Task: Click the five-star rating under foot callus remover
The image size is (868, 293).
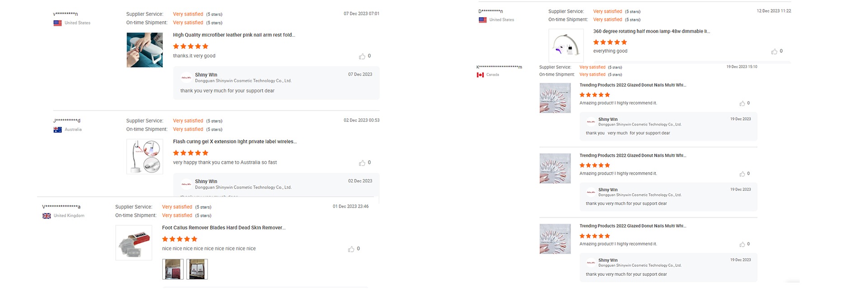Action: pos(180,239)
